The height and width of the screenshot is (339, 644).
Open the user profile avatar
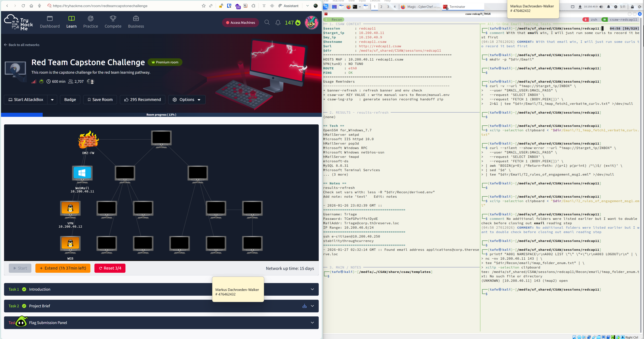click(x=311, y=22)
